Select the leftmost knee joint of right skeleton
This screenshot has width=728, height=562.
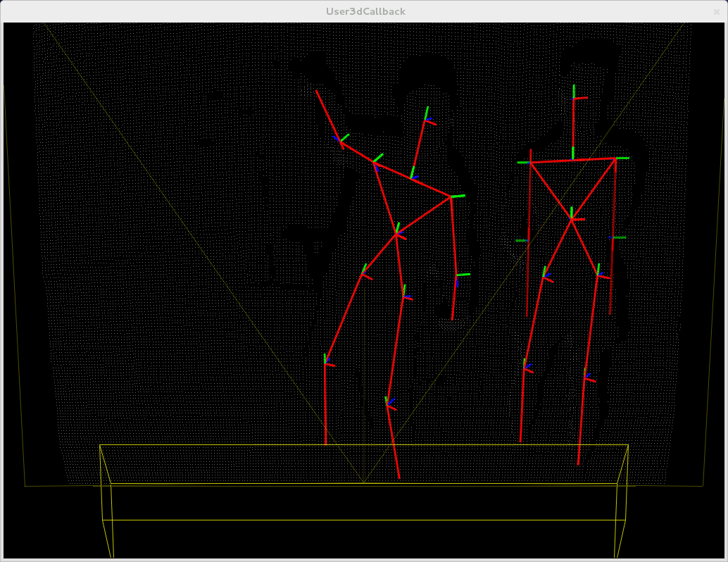coord(525,368)
